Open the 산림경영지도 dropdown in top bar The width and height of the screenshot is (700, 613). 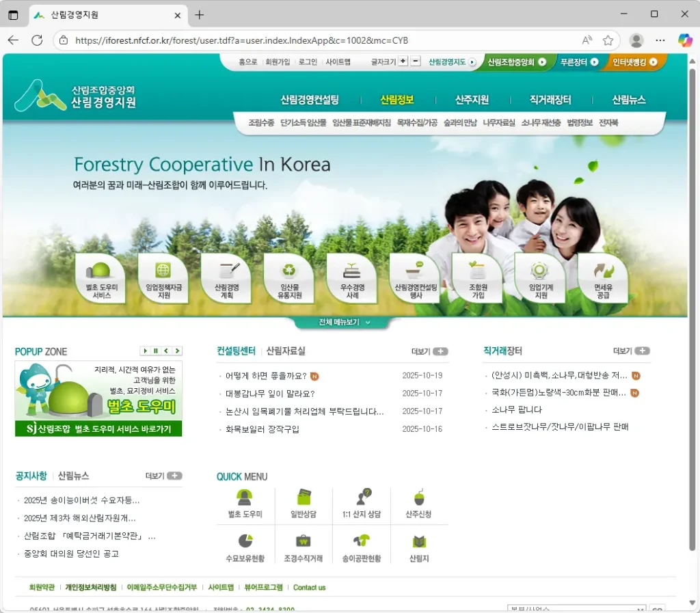click(x=452, y=62)
